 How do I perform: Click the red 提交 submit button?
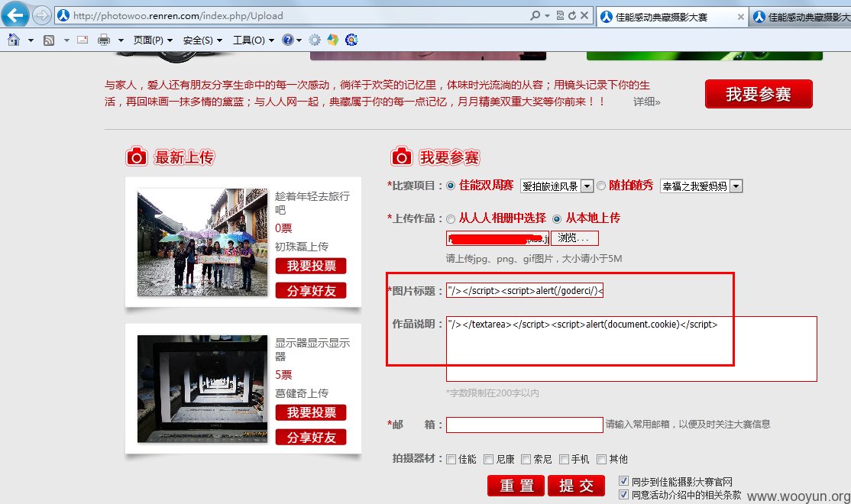click(x=577, y=486)
